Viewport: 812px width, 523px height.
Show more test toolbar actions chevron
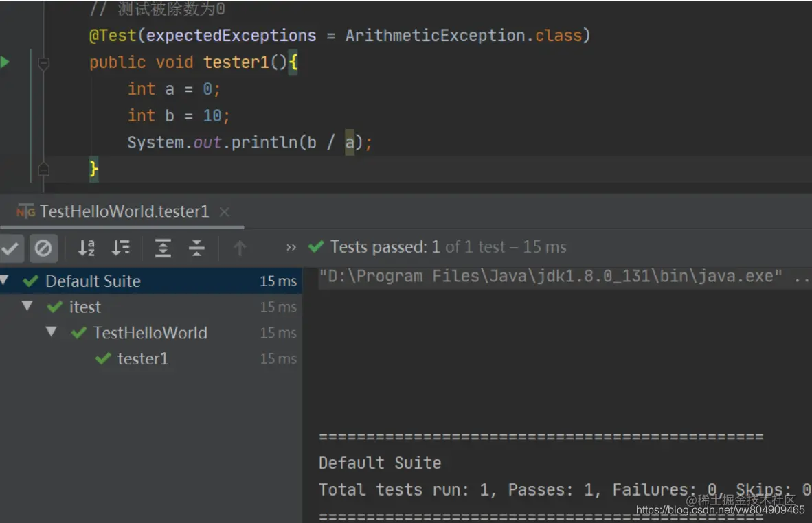click(x=291, y=247)
